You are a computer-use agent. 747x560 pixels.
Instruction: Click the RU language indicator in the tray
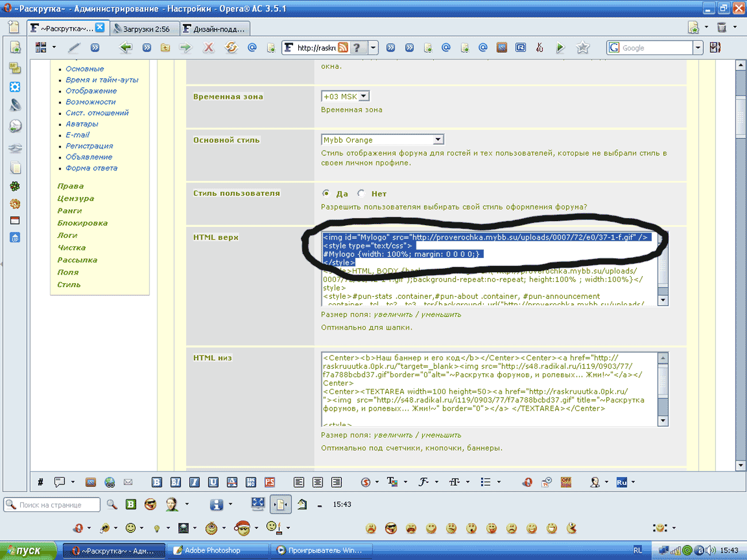click(638, 550)
